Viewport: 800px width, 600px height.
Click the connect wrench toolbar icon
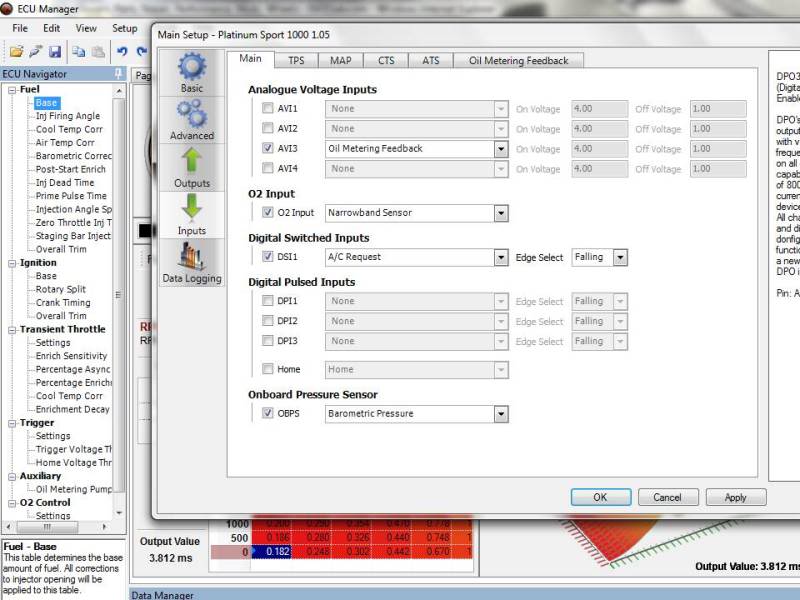36,52
